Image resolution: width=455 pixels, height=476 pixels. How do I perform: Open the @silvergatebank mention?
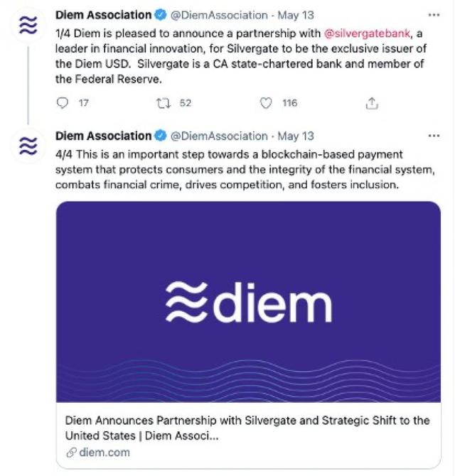pos(368,33)
